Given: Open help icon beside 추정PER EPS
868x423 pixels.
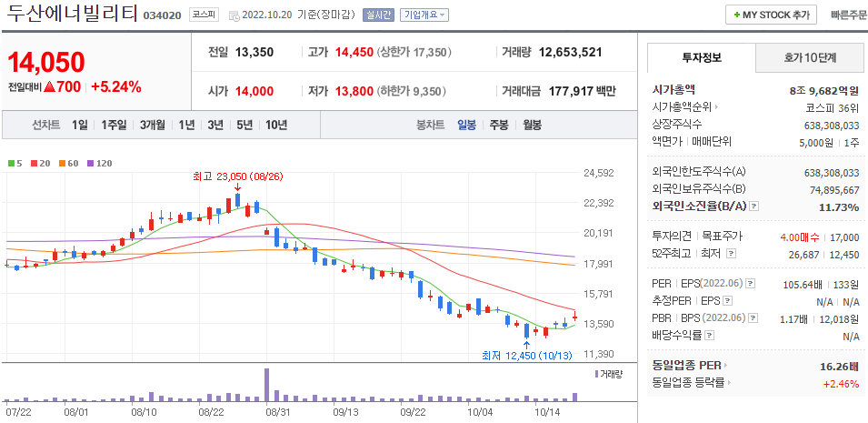Looking at the screenshot, I should pyautogui.click(x=728, y=301).
